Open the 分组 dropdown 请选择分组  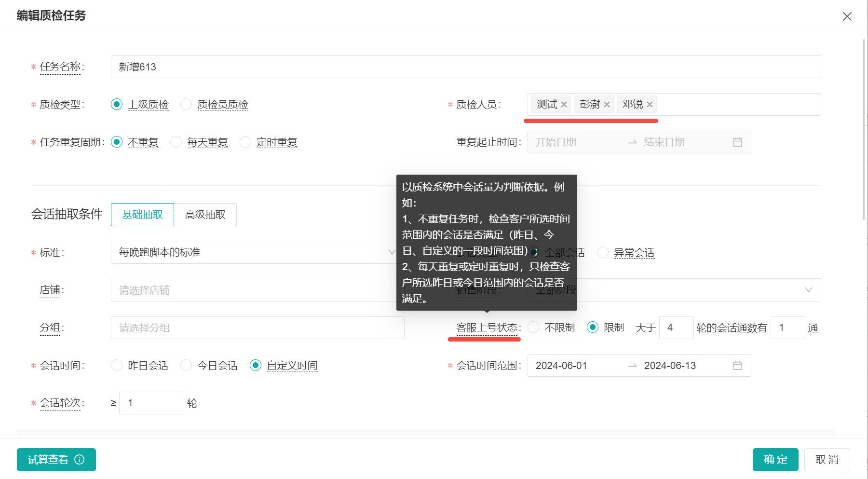pos(258,328)
